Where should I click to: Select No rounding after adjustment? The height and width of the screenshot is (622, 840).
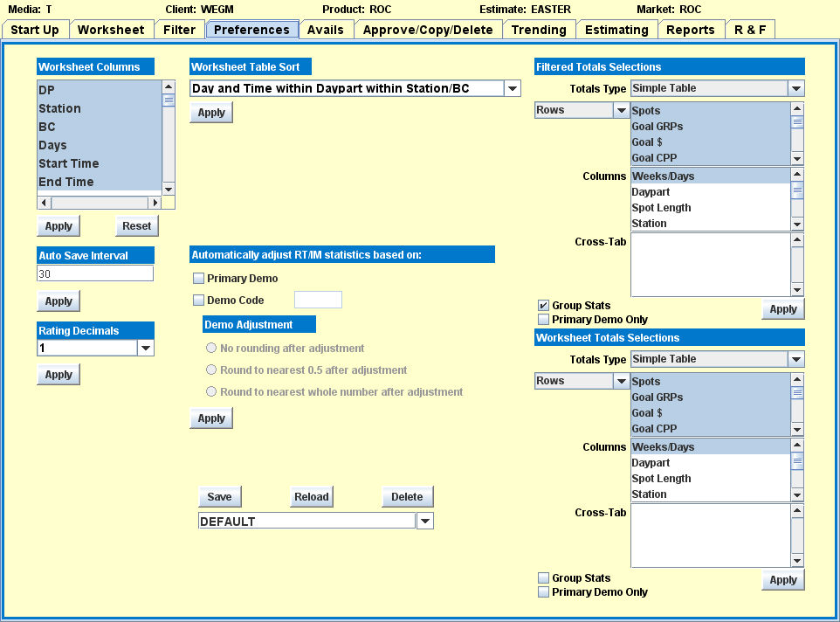211,348
